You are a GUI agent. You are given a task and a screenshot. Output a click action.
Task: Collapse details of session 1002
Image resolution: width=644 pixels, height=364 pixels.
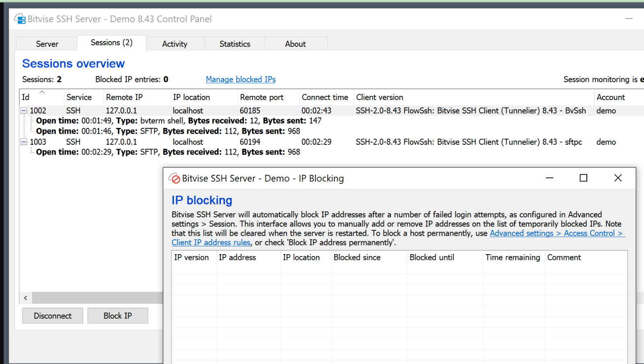click(x=24, y=110)
